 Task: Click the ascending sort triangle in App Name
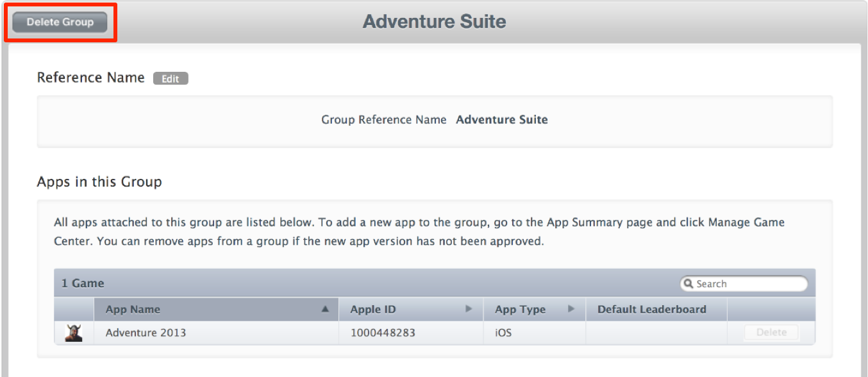click(325, 309)
